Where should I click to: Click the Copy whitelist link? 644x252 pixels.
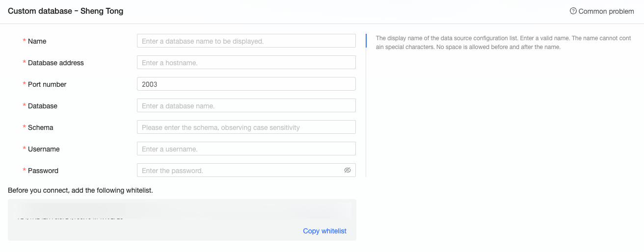[324, 231]
